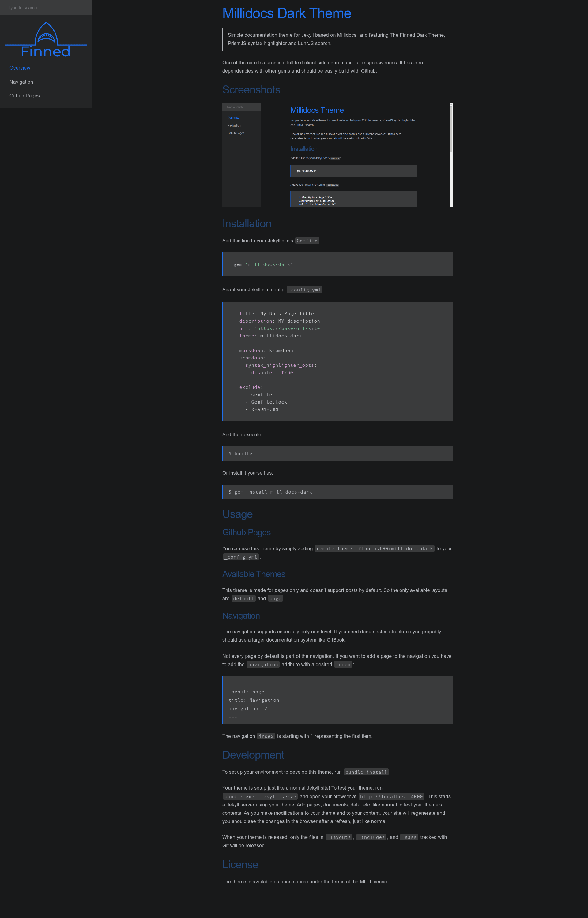
Task: Click the disable : true line
Action: (272, 373)
